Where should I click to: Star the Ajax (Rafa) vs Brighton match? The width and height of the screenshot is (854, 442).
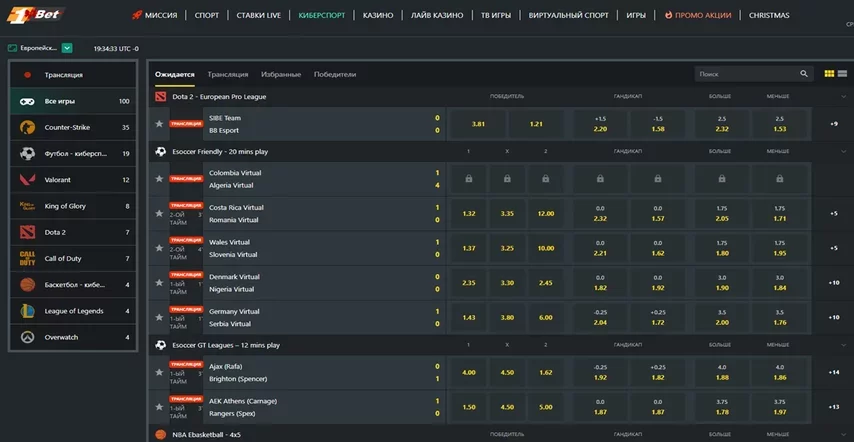pyautogui.click(x=159, y=372)
